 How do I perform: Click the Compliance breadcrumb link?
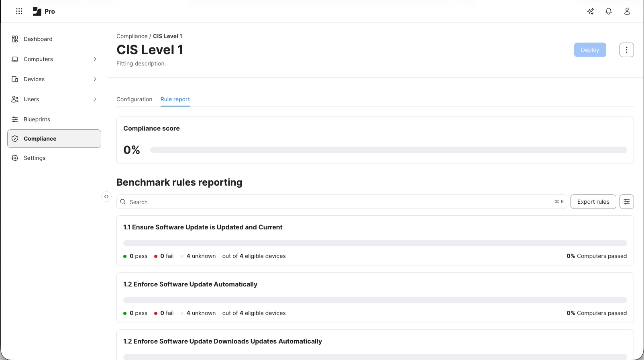coord(132,36)
